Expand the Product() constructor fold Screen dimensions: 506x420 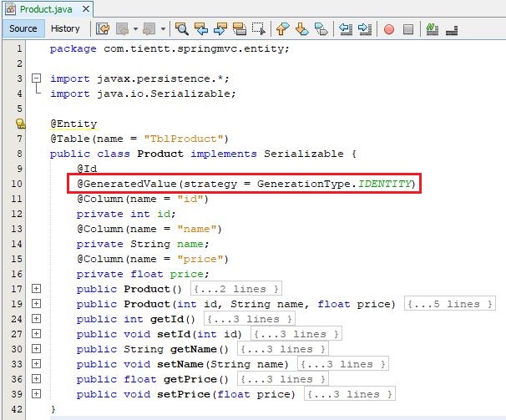coord(37,288)
